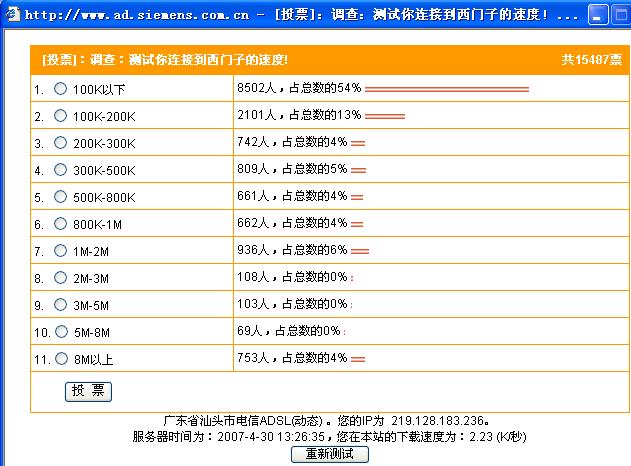Click the text 753人，占总数的4%
This screenshot has width=631, height=466.
292,358
